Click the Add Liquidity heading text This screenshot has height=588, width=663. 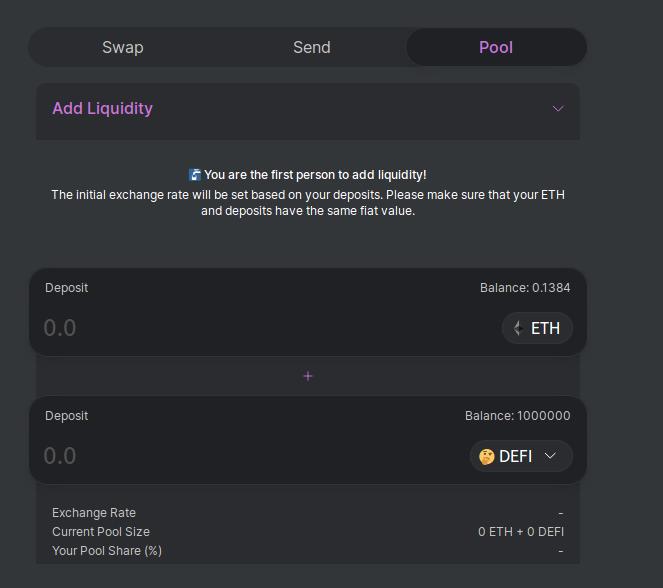tap(102, 109)
